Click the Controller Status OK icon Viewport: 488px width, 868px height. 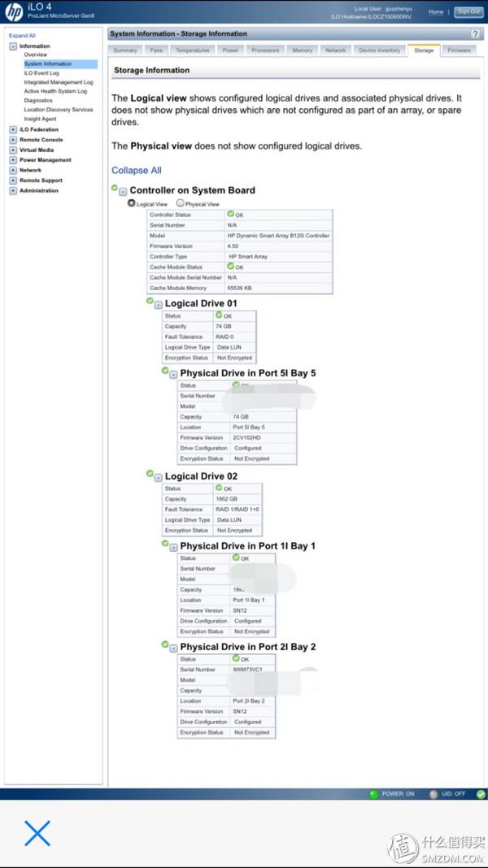[230, 214]
